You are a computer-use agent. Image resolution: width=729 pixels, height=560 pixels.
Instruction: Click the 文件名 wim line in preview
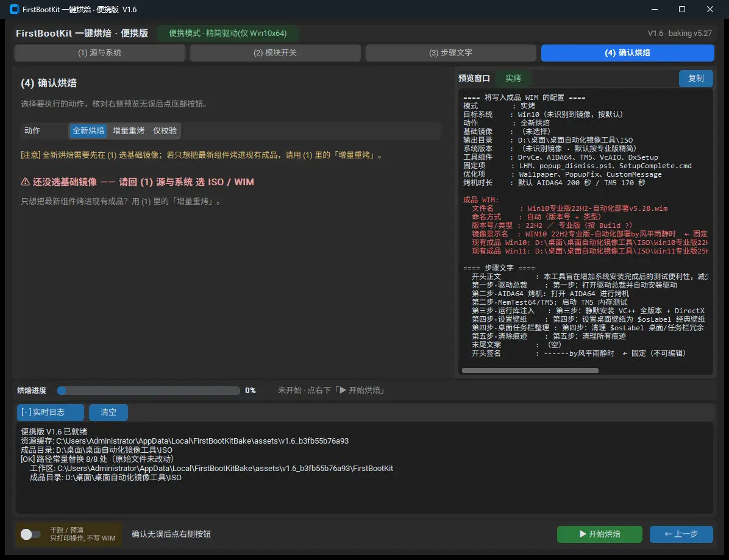(x=569, y=208)
